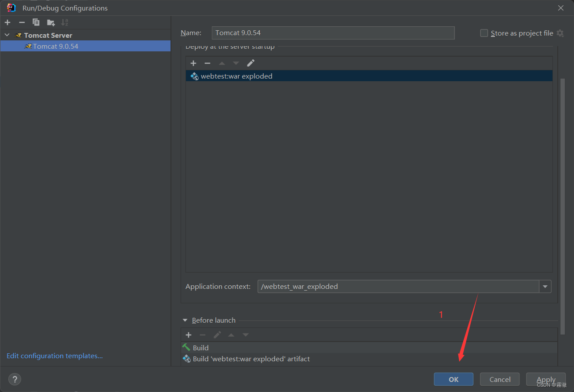Click the Apply button
The image size is (574, 392).
[x=546, y=379]
